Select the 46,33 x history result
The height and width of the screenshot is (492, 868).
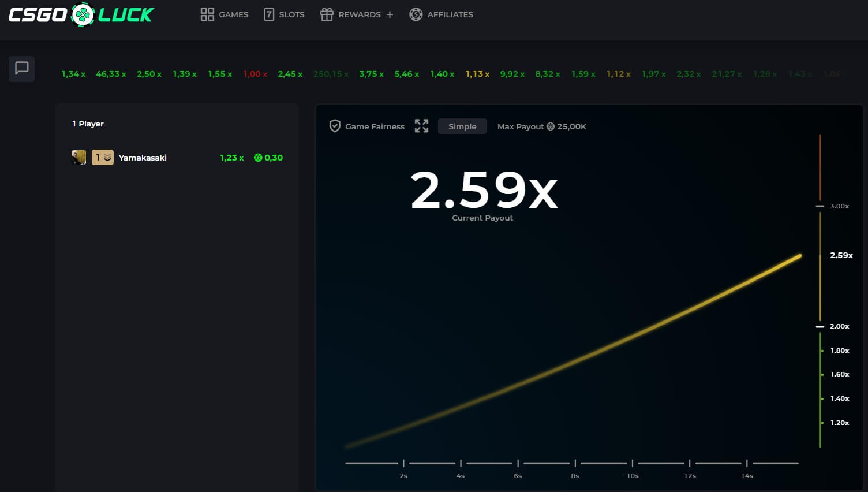pyautogui.click(x=111, y=74)
